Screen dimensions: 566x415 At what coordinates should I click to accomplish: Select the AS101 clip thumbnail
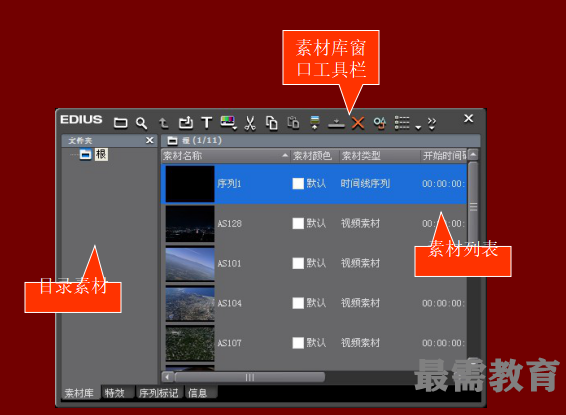tap(190, 263)
